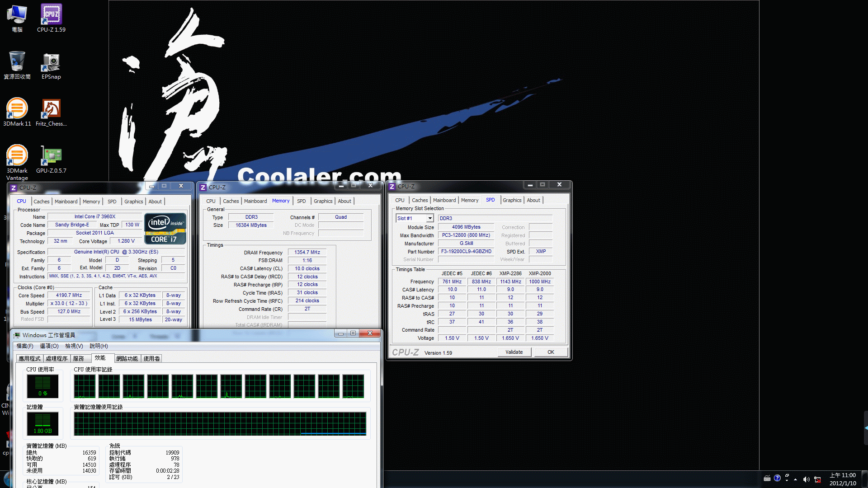This screenshot has height=488, width=868.
Task: Open the 選項(O) menu in Task Manager
Action: (x=49, y=346)
